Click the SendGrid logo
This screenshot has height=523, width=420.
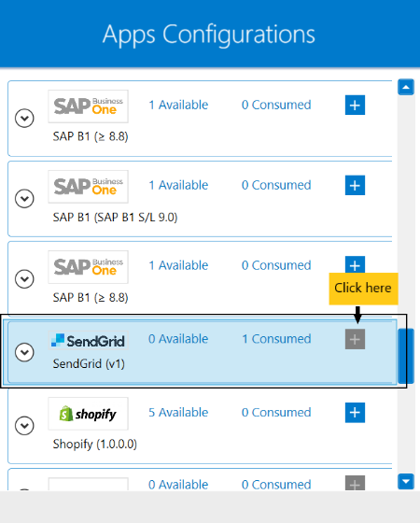pyautogui.click(x=88, y=341)
